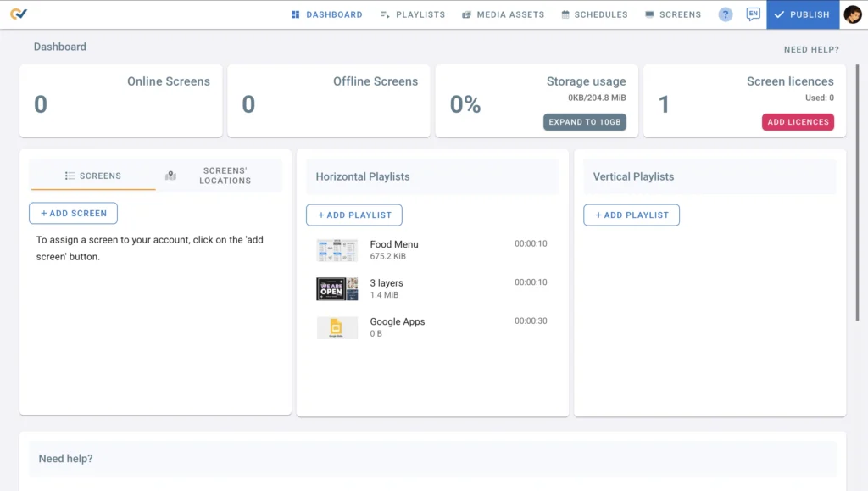Click the Screen licences count 1
This screenshot has width=868, height=491.
coord(664,104)
